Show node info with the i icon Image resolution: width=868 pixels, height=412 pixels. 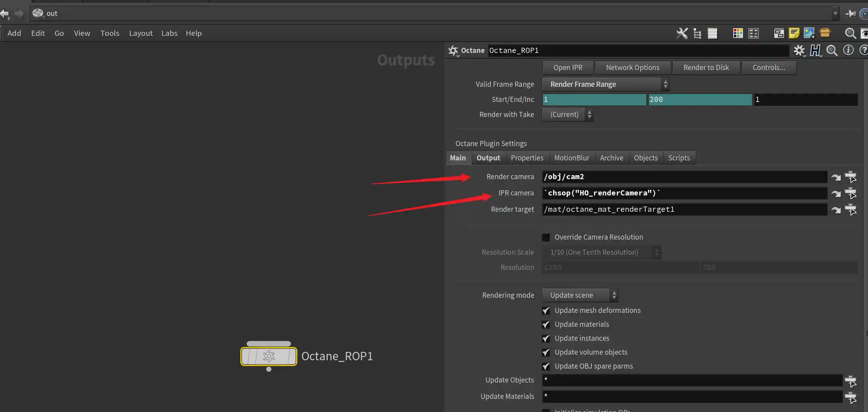click(x=848, y=50)
